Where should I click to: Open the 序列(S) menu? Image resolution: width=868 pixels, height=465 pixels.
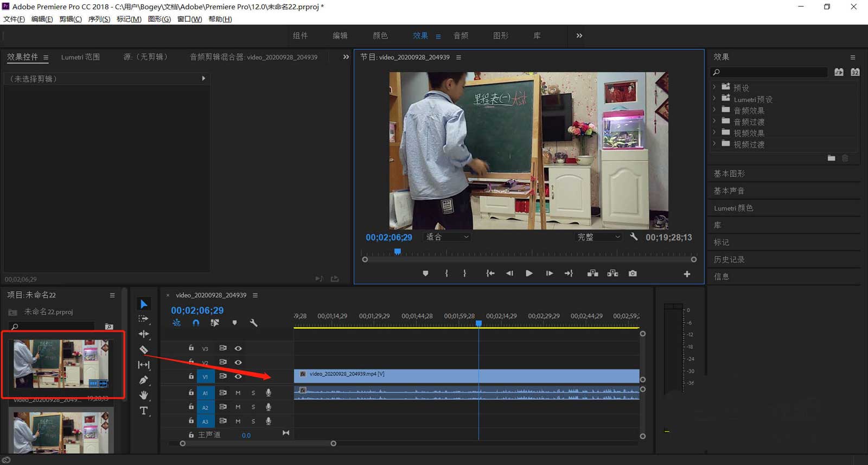pyautogui.click(x=99, y=19)
